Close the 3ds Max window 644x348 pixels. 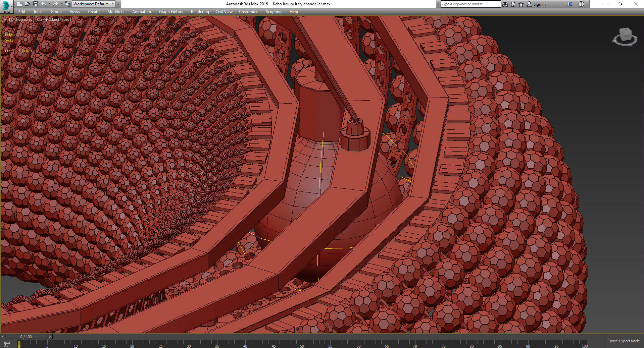coord(636,4)
